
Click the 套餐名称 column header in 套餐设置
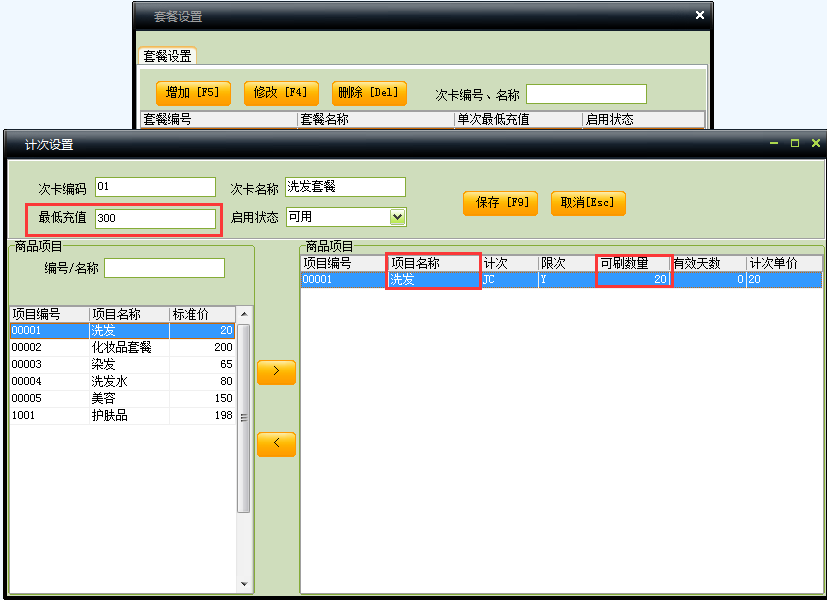(x=376, y=119)
